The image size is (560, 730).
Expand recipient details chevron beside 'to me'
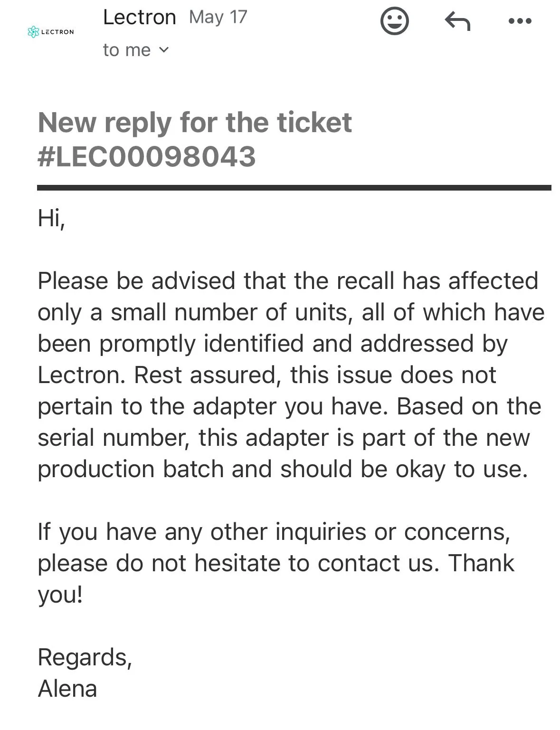pyautogui.click(x=163, y=49)
